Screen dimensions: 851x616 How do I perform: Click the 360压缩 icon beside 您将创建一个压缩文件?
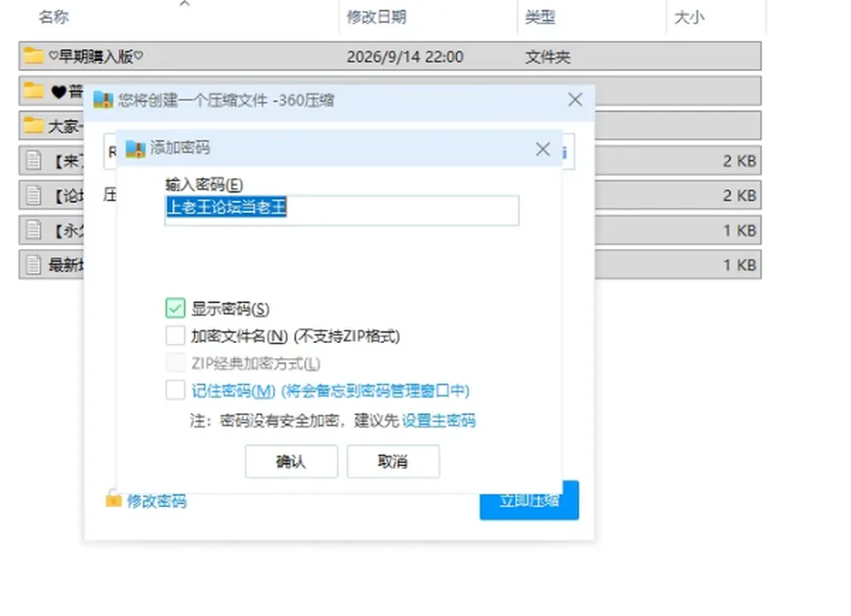(x=103, y=100)
